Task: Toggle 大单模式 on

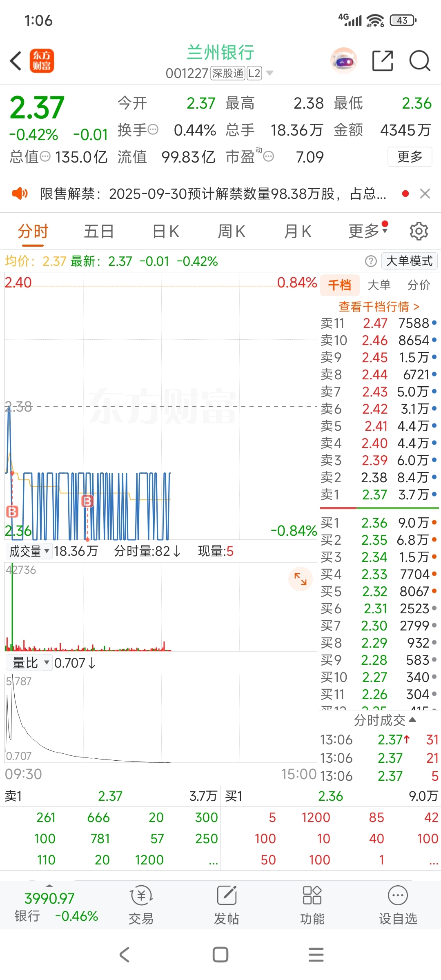Action: coord(409,261)
